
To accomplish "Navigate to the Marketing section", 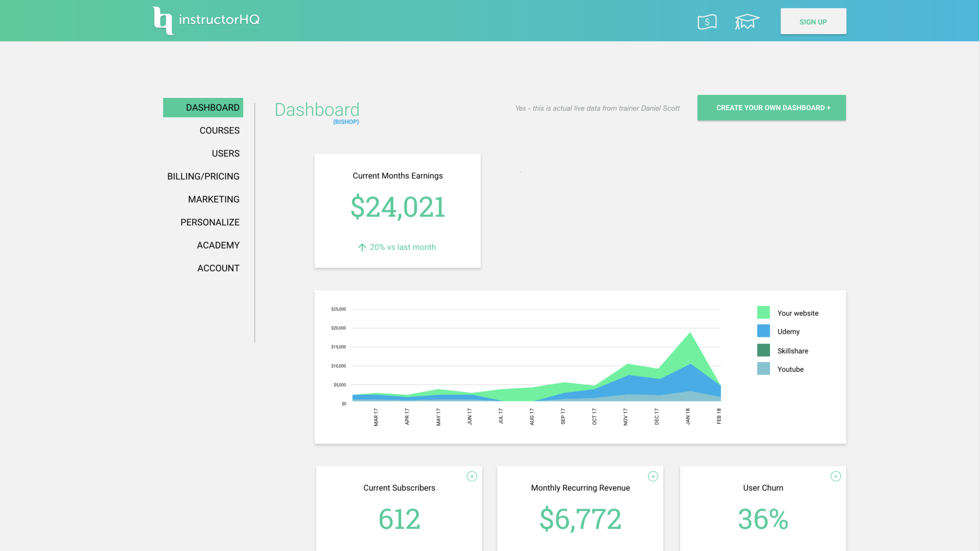I will (214, 199).
